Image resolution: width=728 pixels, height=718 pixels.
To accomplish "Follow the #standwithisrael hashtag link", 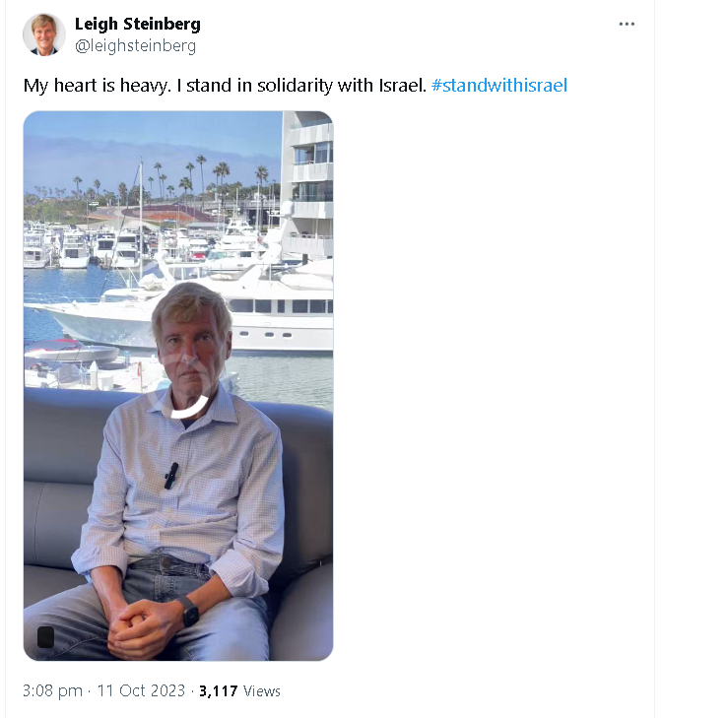I will 499,86.
